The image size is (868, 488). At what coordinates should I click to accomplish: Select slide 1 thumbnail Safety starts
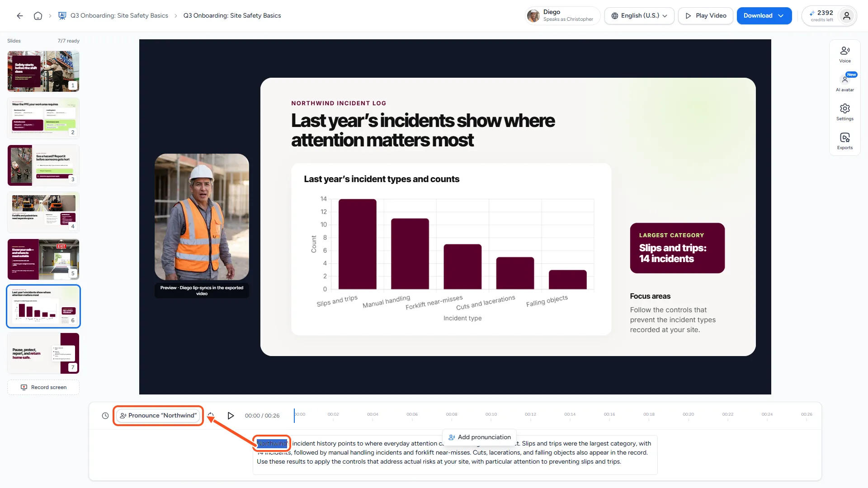(x=43, y=71)
